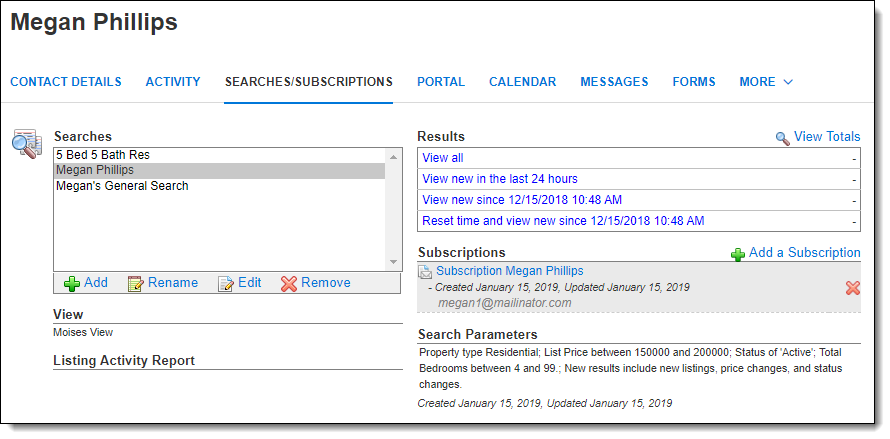Image resolution: width=890 pixels, height=439 pixels.
Task: Click the Rename search link
Action: tap(173, 283)
